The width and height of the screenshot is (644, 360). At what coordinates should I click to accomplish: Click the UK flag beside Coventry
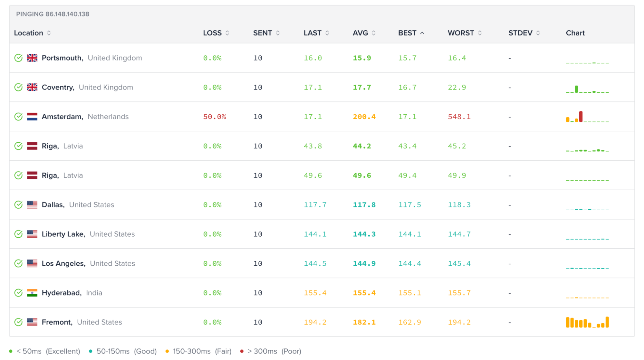[32, 87]
